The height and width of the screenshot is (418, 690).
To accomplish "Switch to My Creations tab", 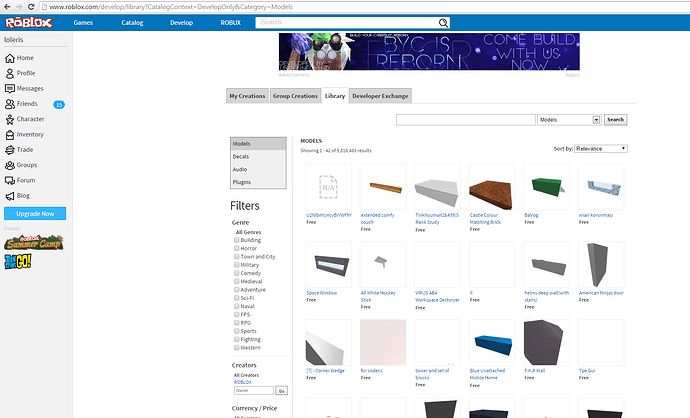I will tap(247, 96).
